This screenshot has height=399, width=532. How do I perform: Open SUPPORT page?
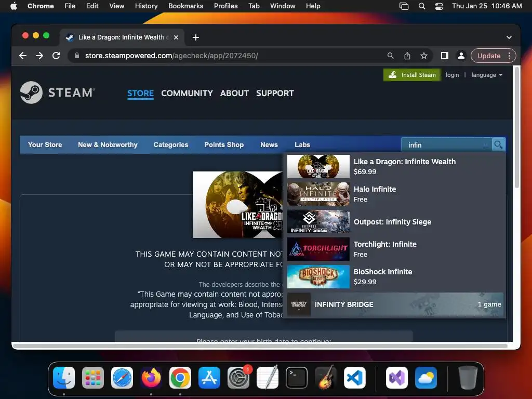(x=275, y=94)
